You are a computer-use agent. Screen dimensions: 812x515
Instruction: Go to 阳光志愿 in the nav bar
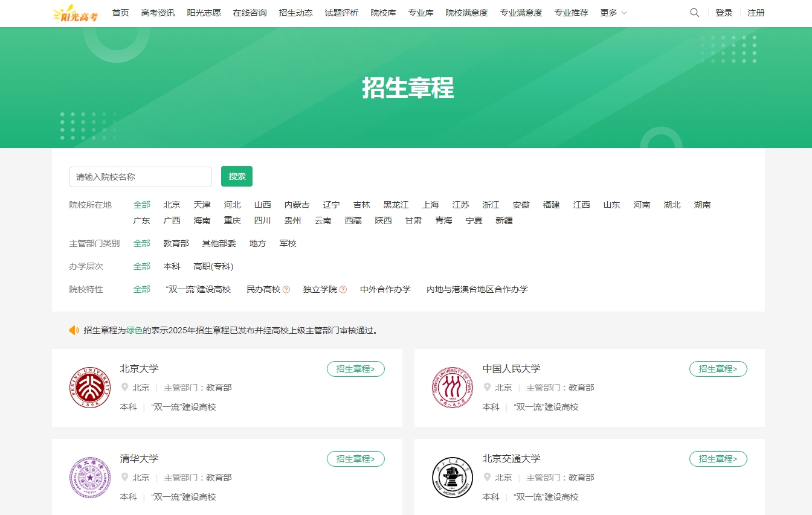204,13
